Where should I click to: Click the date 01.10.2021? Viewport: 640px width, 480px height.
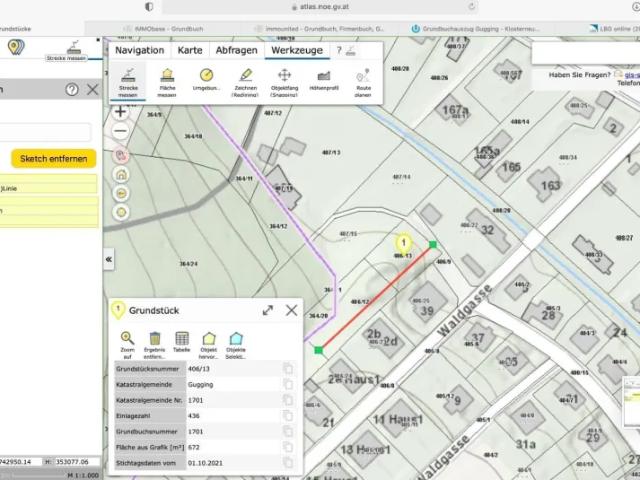[205, 463]
